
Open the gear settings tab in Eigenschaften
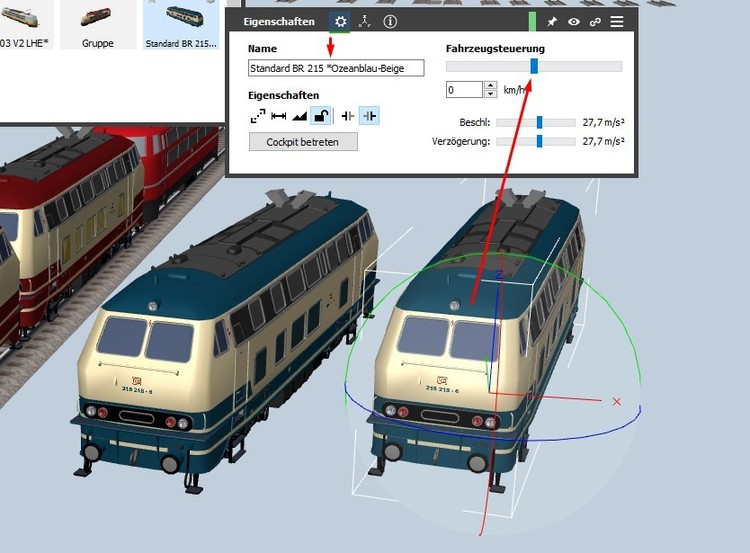point(340,22)
